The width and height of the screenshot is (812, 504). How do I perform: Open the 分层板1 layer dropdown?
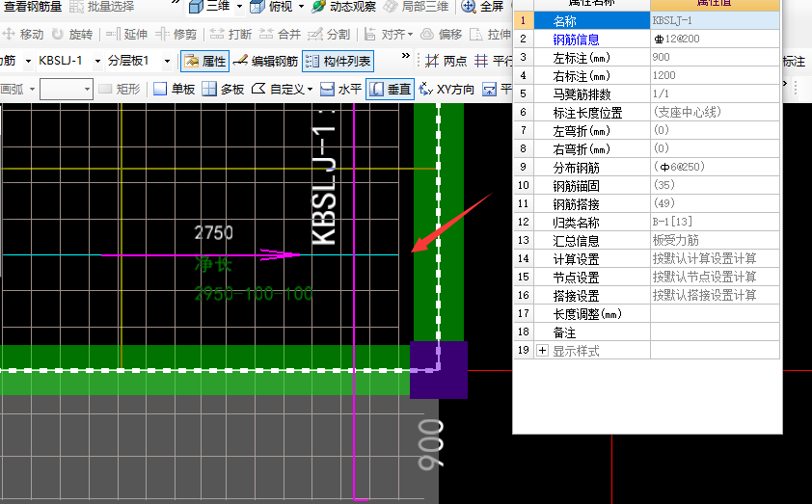click(167, 61)
